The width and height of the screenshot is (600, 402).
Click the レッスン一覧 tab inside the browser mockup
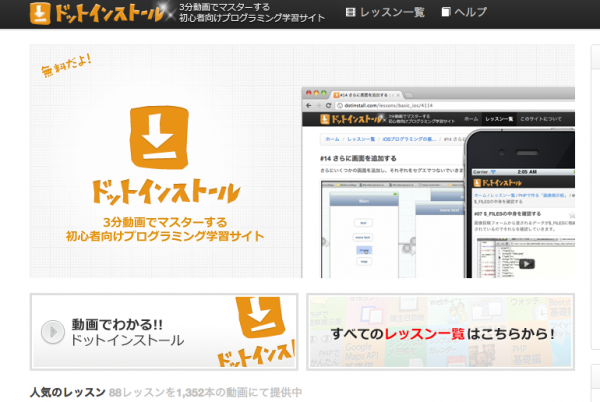[x=499, y=119]
